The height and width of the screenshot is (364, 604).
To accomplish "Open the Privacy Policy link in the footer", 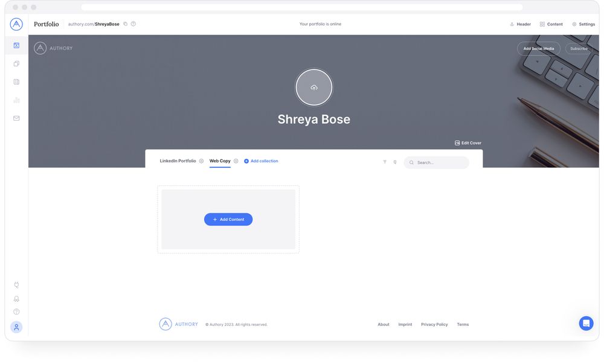I will click(434, 324).
